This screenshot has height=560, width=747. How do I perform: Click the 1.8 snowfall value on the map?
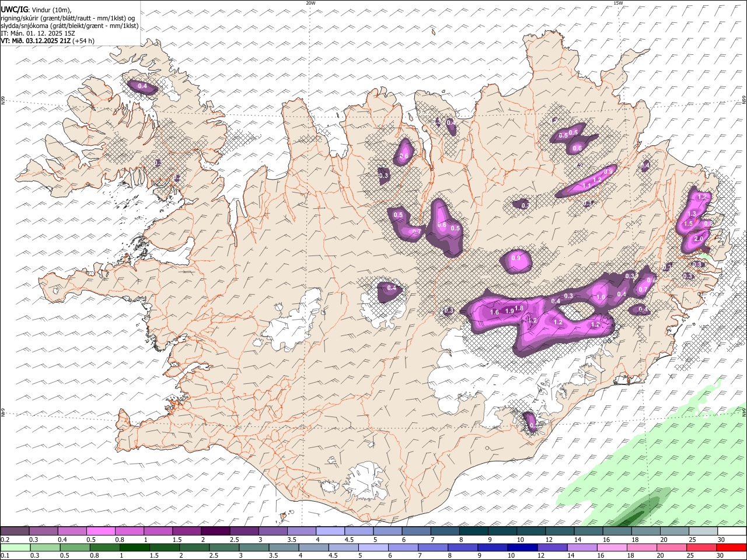[519, 308]
